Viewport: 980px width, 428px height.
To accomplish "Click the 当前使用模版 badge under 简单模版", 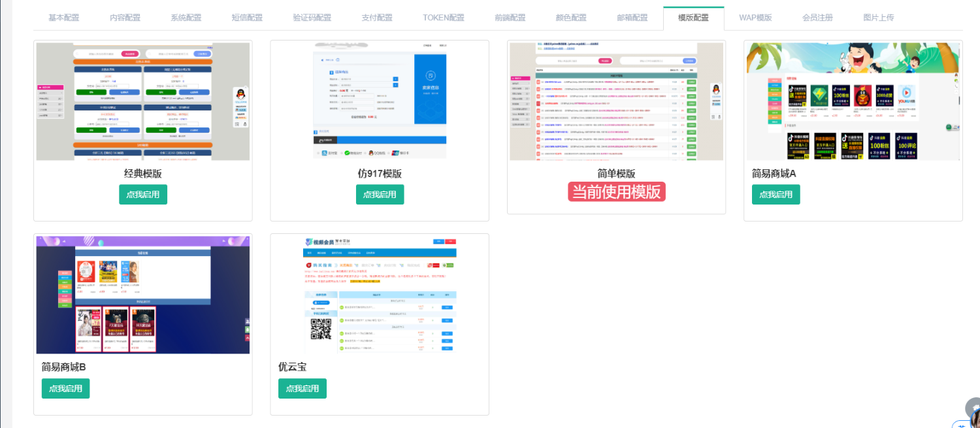I will tap(617, 191).
